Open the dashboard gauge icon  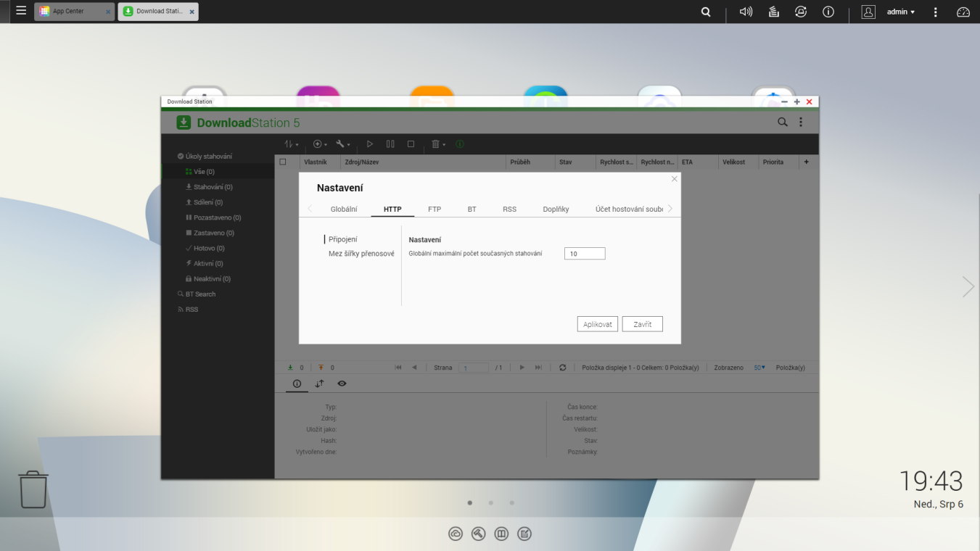pyautogui.click(x=963, y=12)
